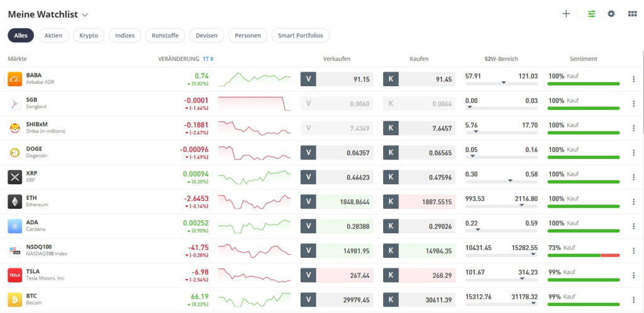Open watchlist settings gear icon
Image resolution: width=644 pixels, height=313 pixels.
coord(611,14)
